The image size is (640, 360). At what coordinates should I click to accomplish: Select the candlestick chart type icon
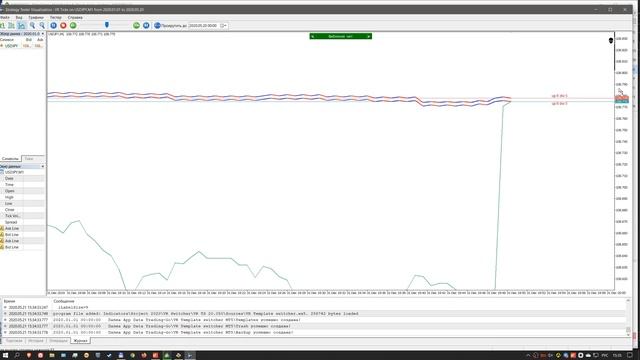[x=11, y=26]
